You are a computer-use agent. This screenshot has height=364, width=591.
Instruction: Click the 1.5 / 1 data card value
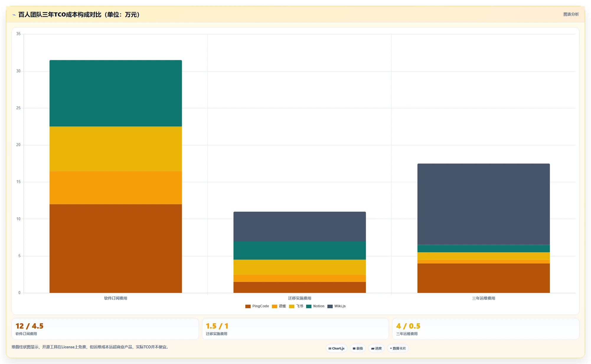tap(217, 326)
